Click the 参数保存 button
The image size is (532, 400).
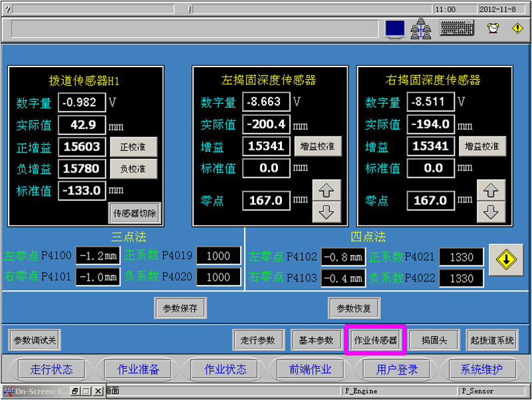tap(180, 308)
